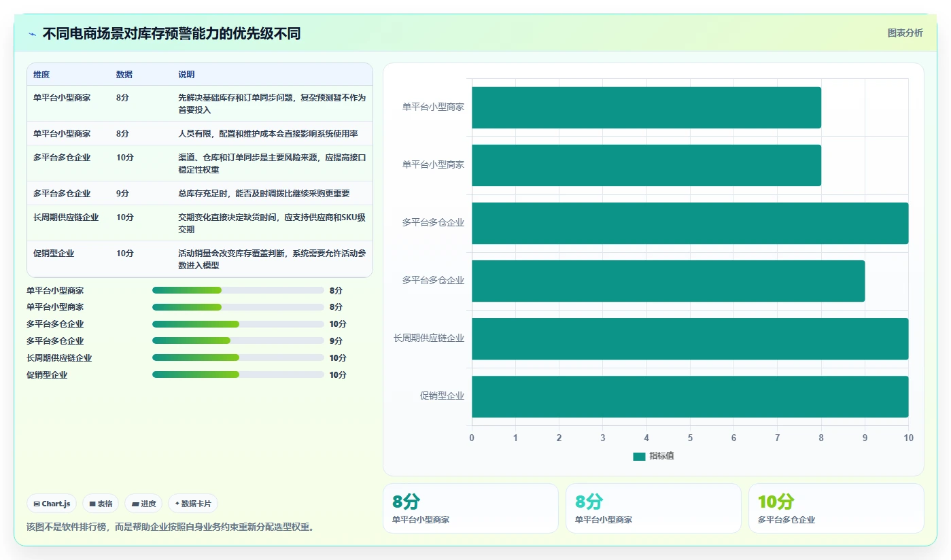Click the 促销型企业 y-axis label in the chart
This screenshot has width=951, height=560.
[442, 396]
